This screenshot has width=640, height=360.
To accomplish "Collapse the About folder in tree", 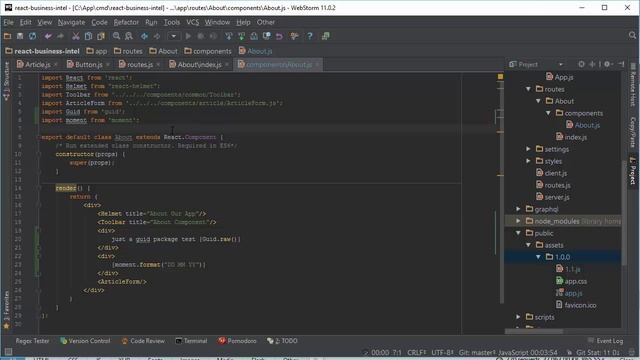I will (x=538, y=101).
